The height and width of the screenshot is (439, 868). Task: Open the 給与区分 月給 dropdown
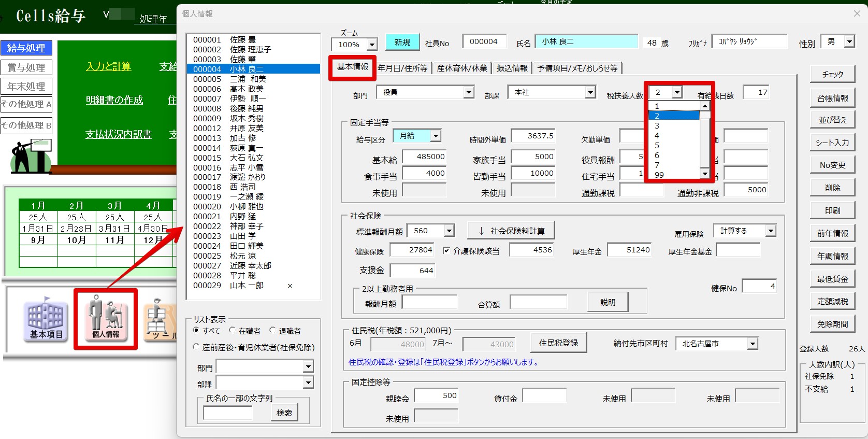pyautogui.click(x=436, y=135)
